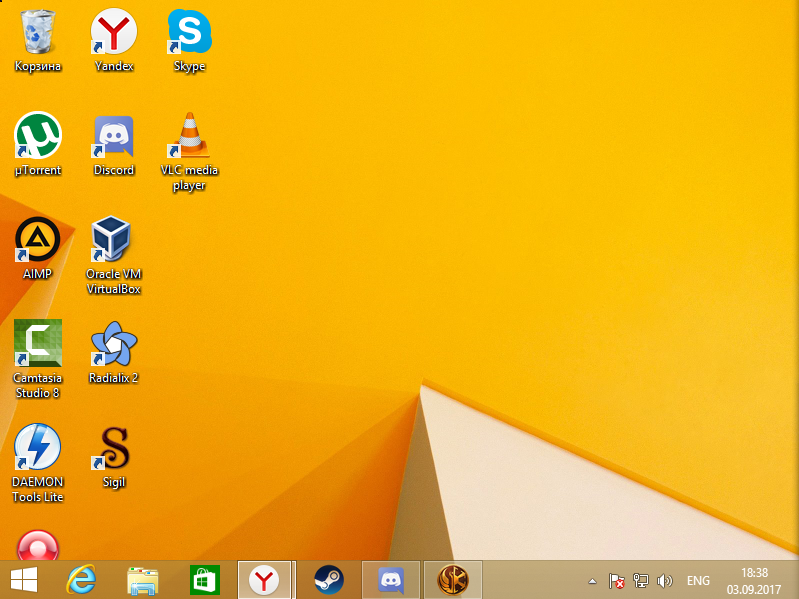
Task: Open File Explorer from the taskbar
Action: tap(143, 579)
